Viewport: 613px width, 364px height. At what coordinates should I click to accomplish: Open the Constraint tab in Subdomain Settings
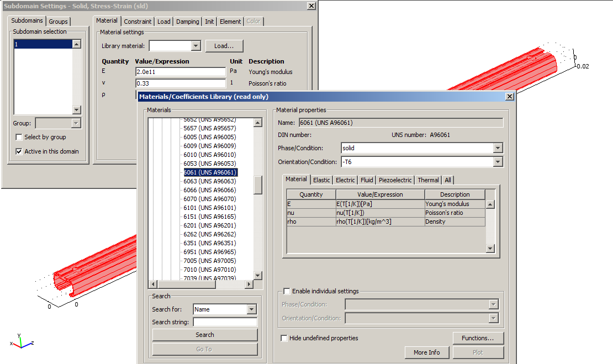point(138,22)
